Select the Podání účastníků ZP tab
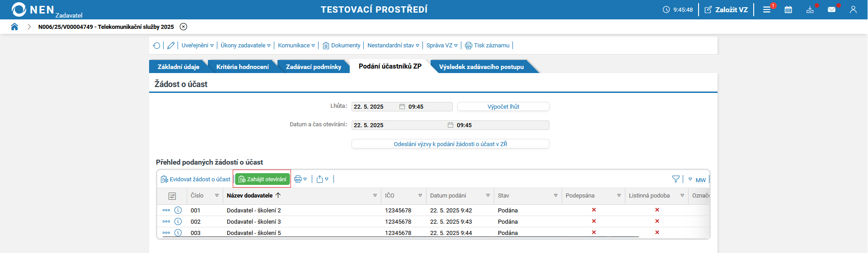The height and width of the screenshot is (253, 868). [x=390, y=66]
